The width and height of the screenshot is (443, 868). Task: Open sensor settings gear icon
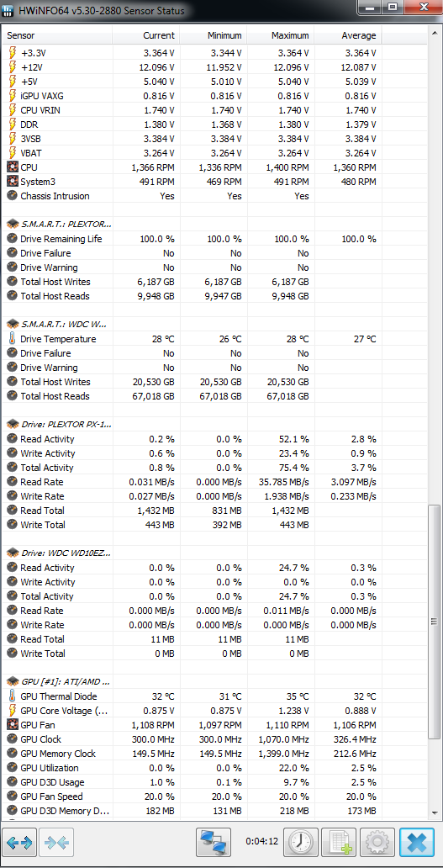377,843
